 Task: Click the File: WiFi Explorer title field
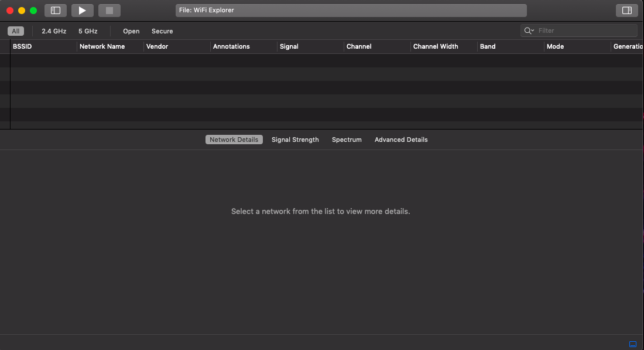351,11
